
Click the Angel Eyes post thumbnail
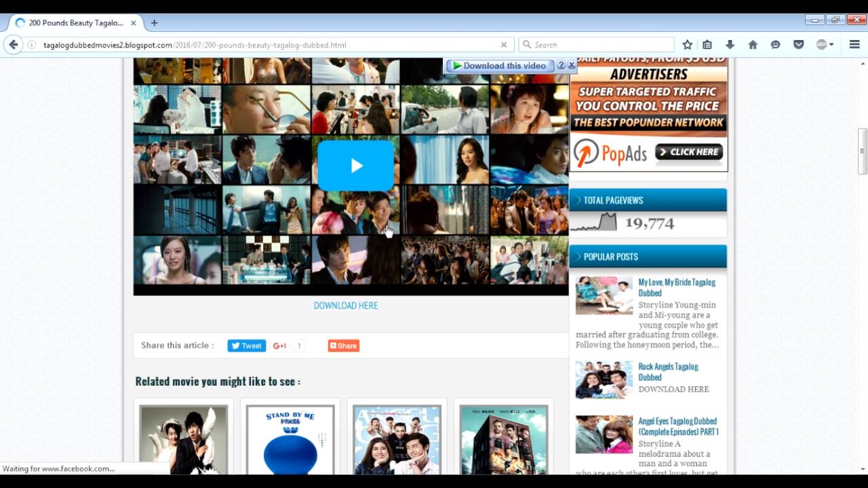tap(604, 434)
